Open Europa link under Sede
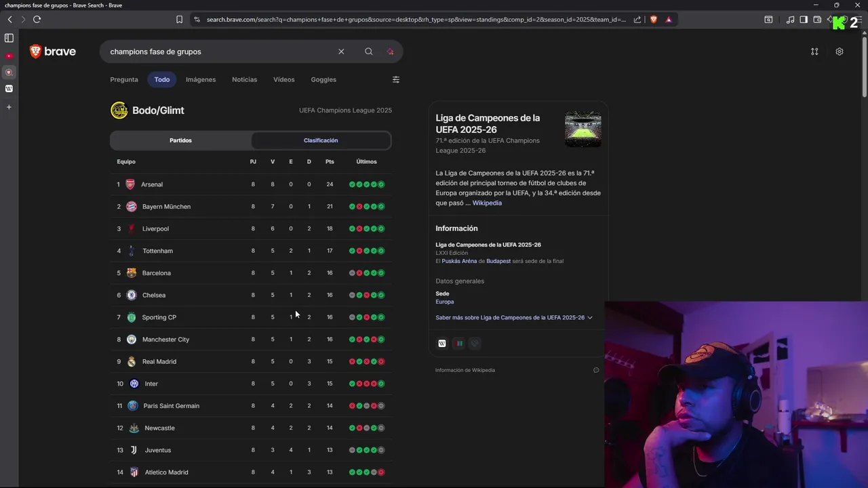Image resolution: width=868 pixels, height=488 pixels. point(445,302)
